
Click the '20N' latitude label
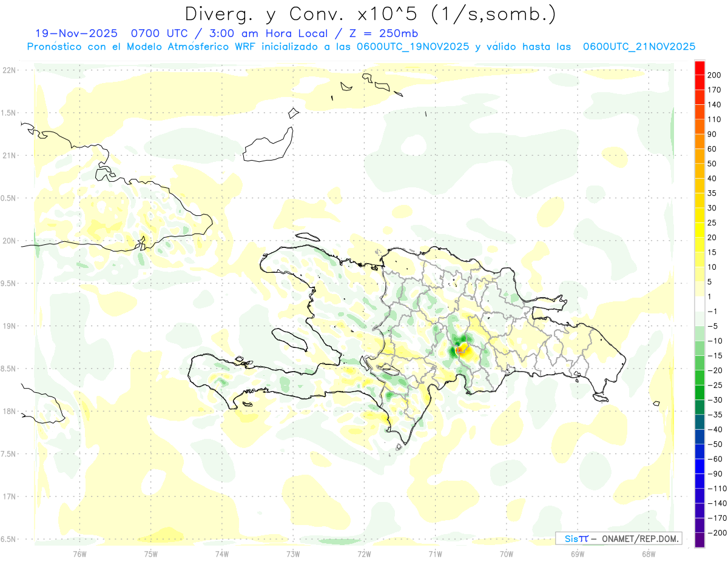[8, 241]
